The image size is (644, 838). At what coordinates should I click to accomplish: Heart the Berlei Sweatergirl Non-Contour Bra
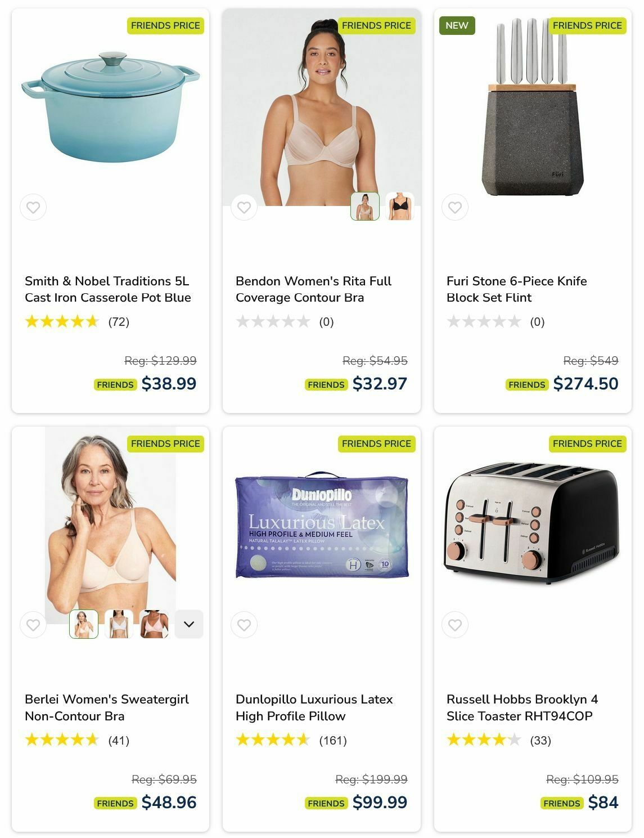[33, 625]
